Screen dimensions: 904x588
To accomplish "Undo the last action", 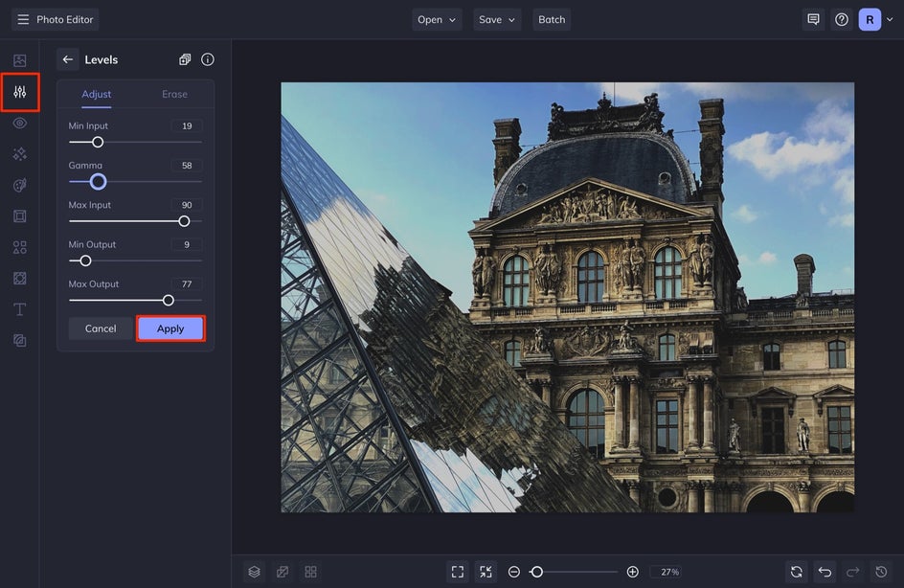I will [825, 572].
